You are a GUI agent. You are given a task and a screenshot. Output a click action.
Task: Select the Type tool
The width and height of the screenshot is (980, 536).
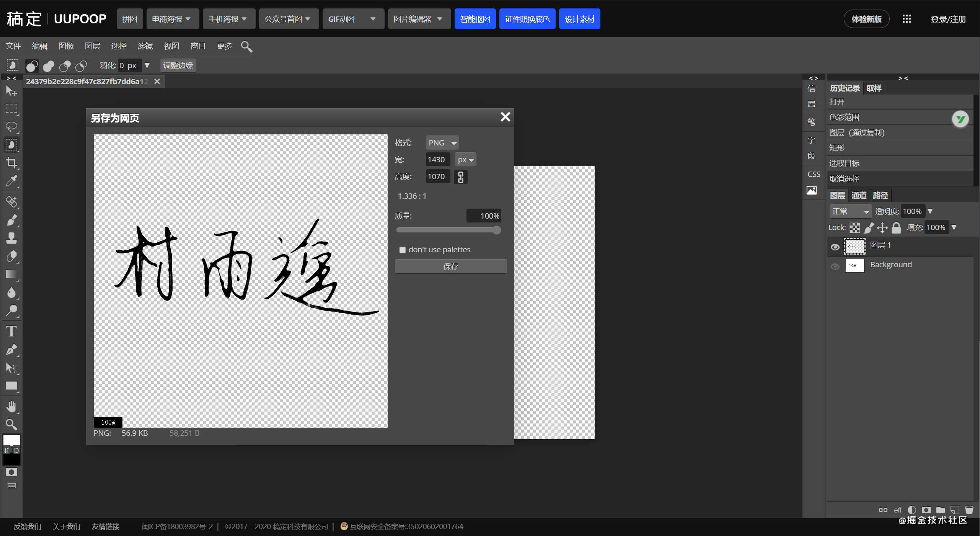click(11, 331)
